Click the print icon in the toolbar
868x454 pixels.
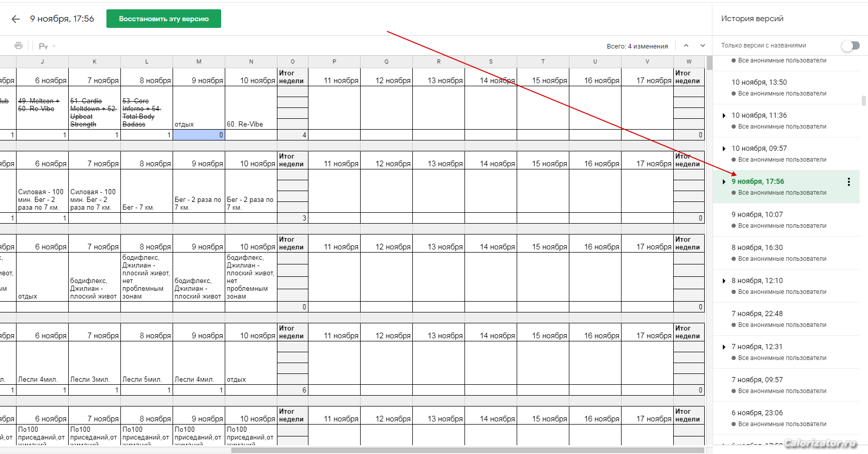click(19, 46)
